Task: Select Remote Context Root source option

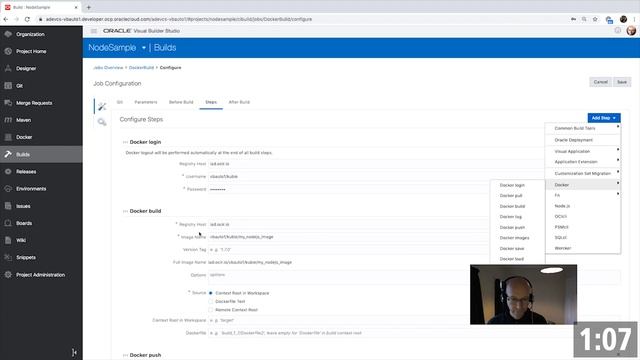Action: (211, 310)
